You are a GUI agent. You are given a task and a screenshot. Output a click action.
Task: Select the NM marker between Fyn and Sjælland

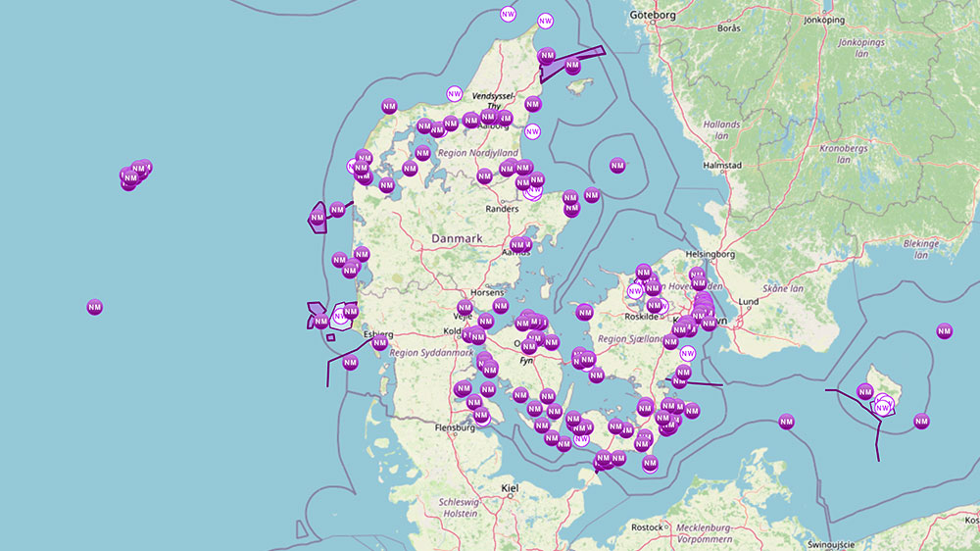click(x=585, y=313)
